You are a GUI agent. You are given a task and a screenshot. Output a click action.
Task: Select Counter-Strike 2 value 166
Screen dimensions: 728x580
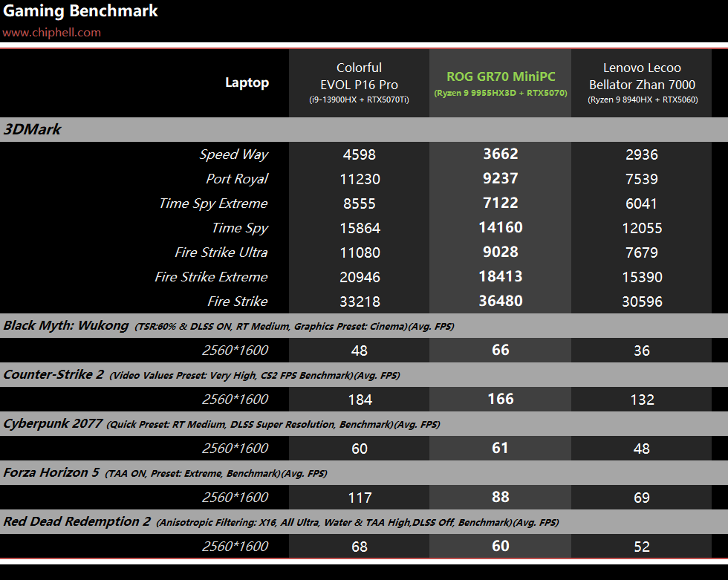tap(501, 400)
